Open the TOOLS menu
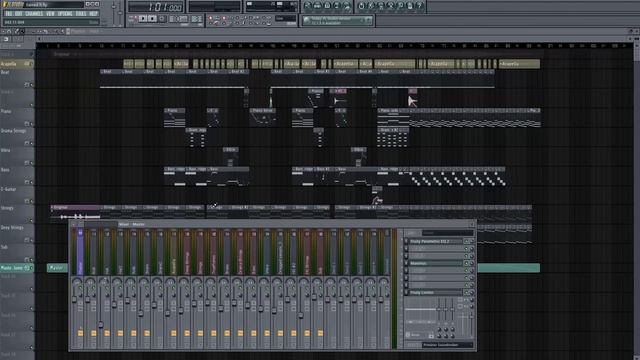 (81, 13)
